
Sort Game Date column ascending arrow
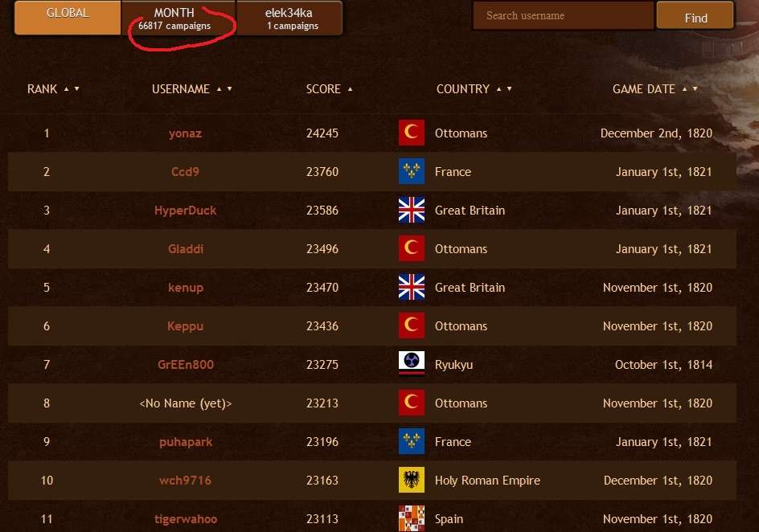tap(684, 89)
